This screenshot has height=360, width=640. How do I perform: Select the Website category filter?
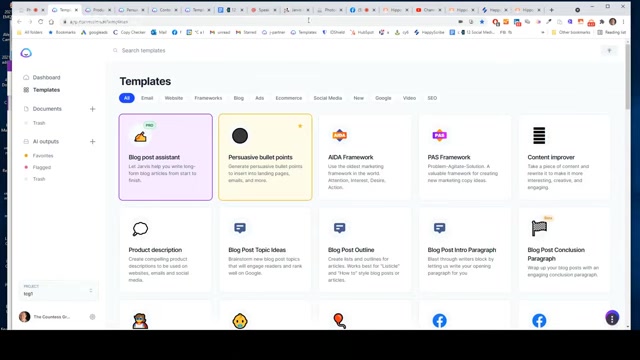[x=174, y=98]
